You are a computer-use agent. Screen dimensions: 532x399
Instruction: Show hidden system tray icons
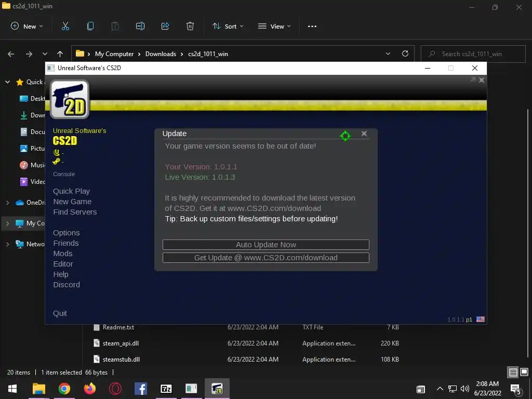(440, 389)
